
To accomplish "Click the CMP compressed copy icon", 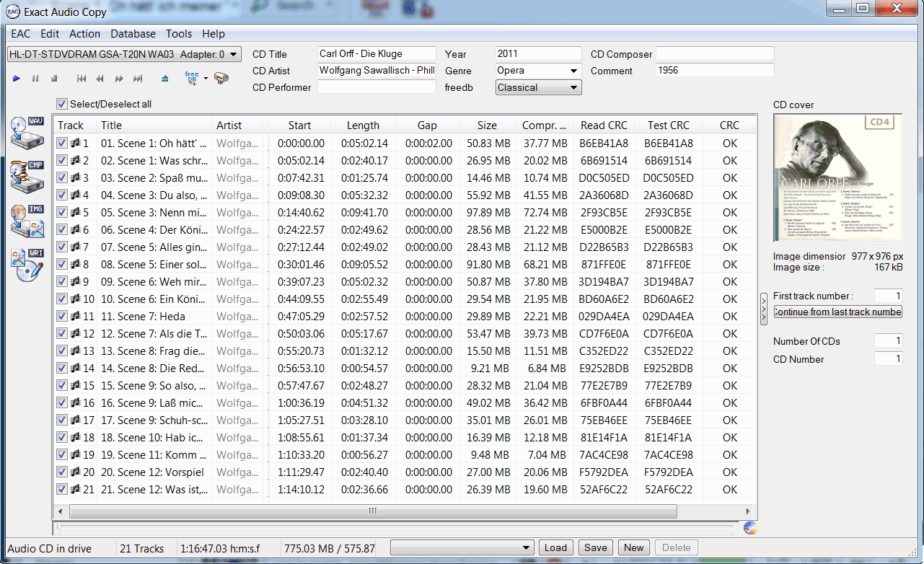I will click(x=27, y=176).
